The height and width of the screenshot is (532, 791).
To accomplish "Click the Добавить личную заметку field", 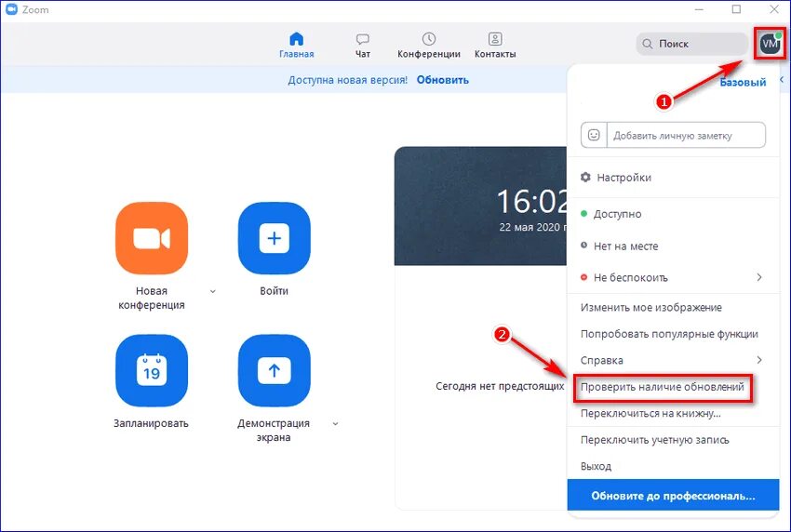I will (x=686, y=135).
